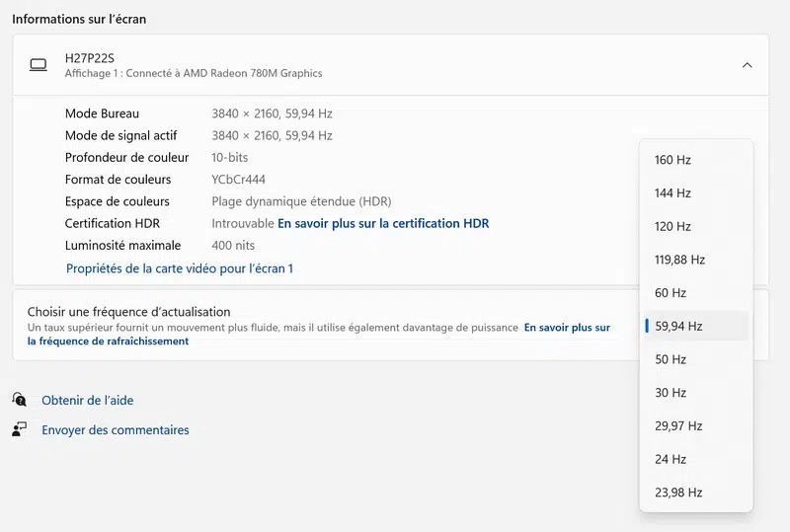Click the monitor icon beside H27P22S
The width and height of the screenshot is (790, 532).
39,65
